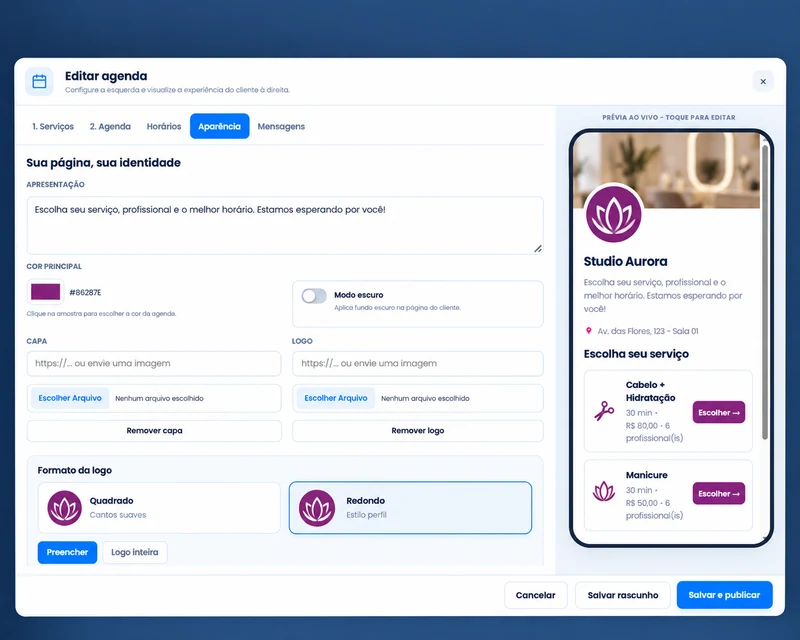Click Escolher Arquivo under Logo
Viewport: 800px width, 640px height.
336,398
